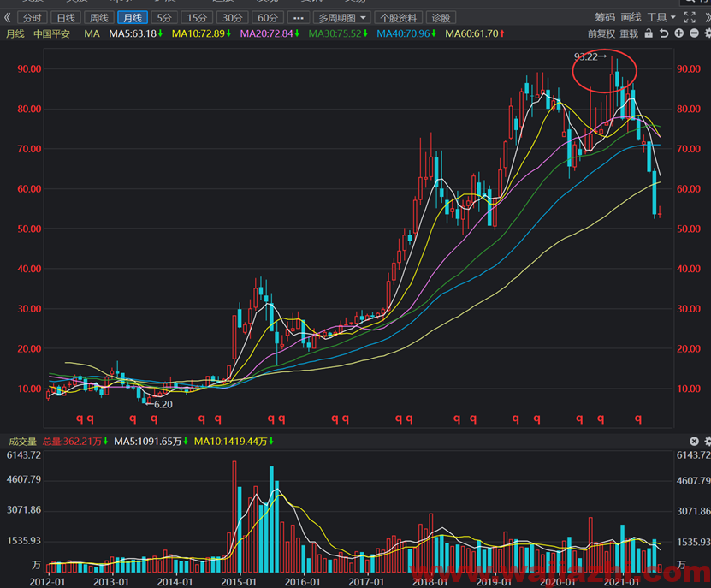Click the MA indicator name label
The width and height of the screenshot is (711, 588).
(x=92, y=33)
